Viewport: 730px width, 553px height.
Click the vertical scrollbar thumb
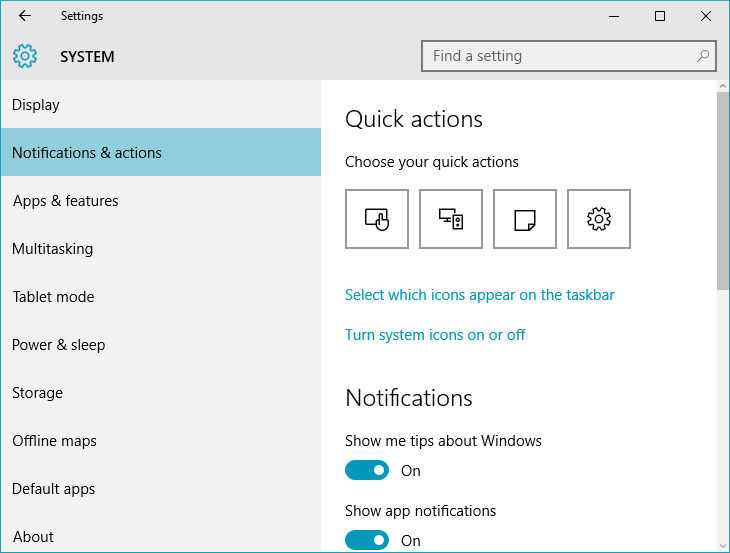pos(723,191)
